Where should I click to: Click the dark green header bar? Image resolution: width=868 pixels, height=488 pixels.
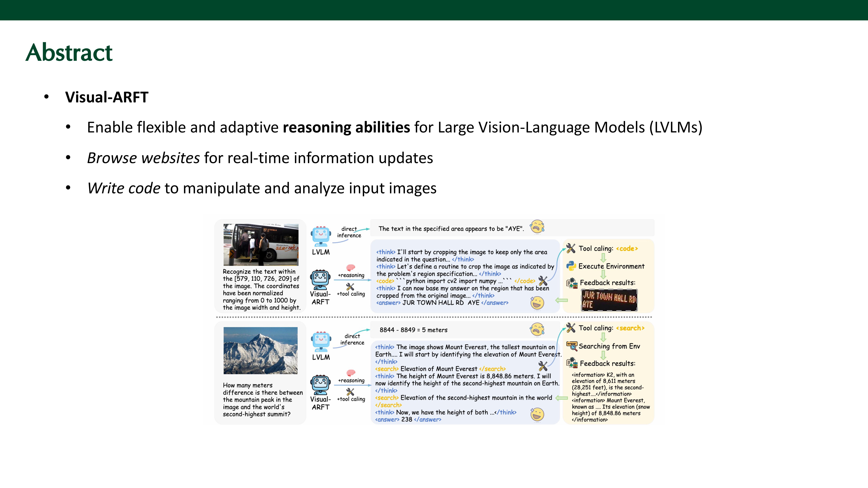coord(434,10)
